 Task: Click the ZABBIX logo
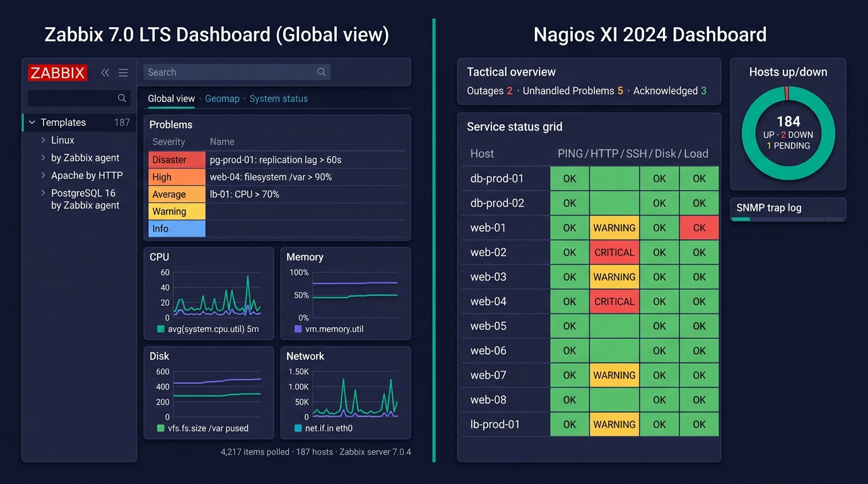(57, 72)
